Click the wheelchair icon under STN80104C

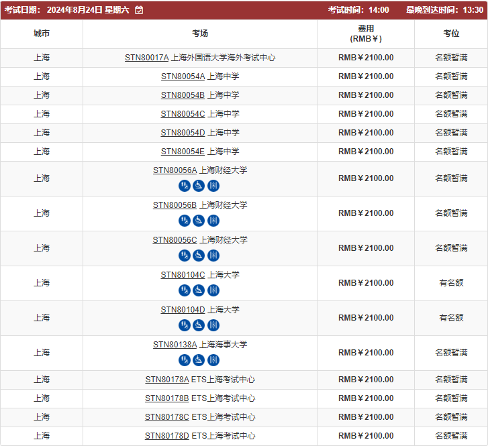(199, 290)
